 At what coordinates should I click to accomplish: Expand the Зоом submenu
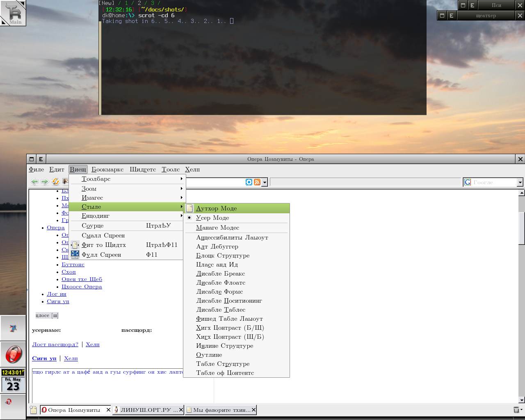(127, 189)
